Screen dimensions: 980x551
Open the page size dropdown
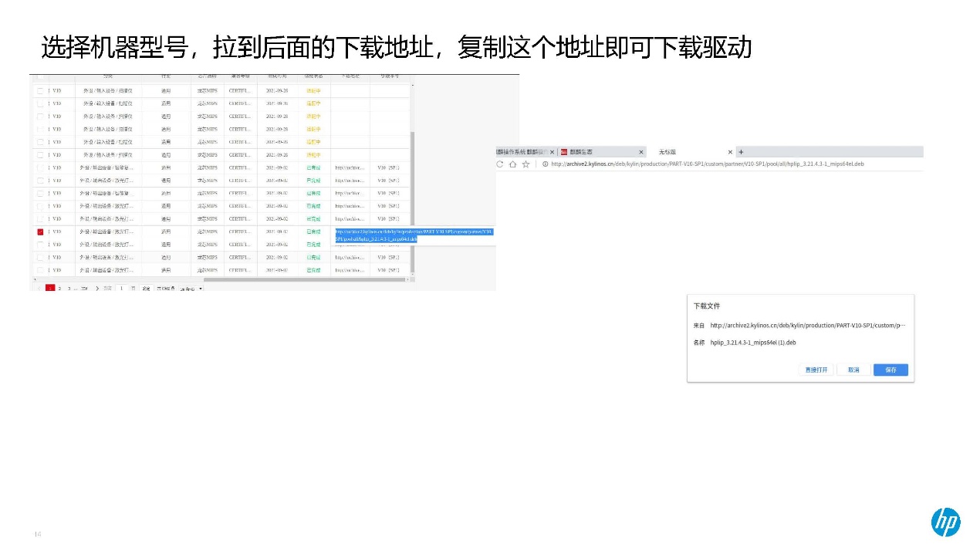coord(191,289)
